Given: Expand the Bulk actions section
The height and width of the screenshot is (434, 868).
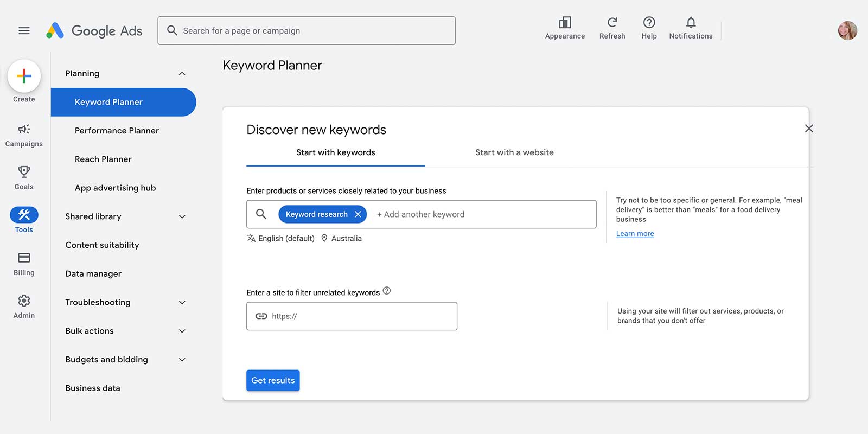Looking at the screenshot, I should [182, 331].
